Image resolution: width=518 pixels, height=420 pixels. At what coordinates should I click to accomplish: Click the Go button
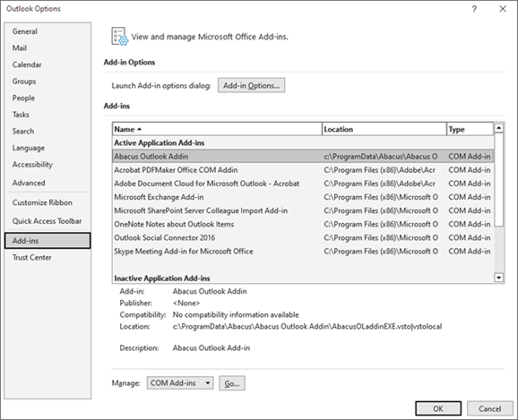(x=232, y=383)
